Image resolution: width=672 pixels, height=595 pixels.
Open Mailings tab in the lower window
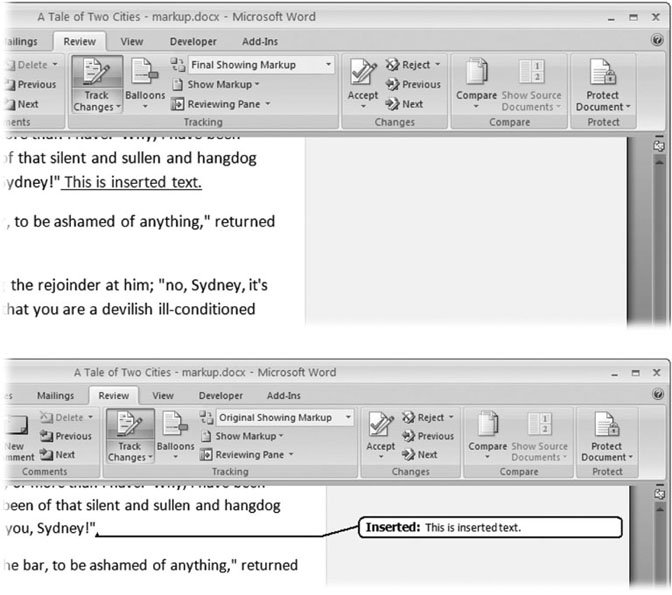click(57, 396)
